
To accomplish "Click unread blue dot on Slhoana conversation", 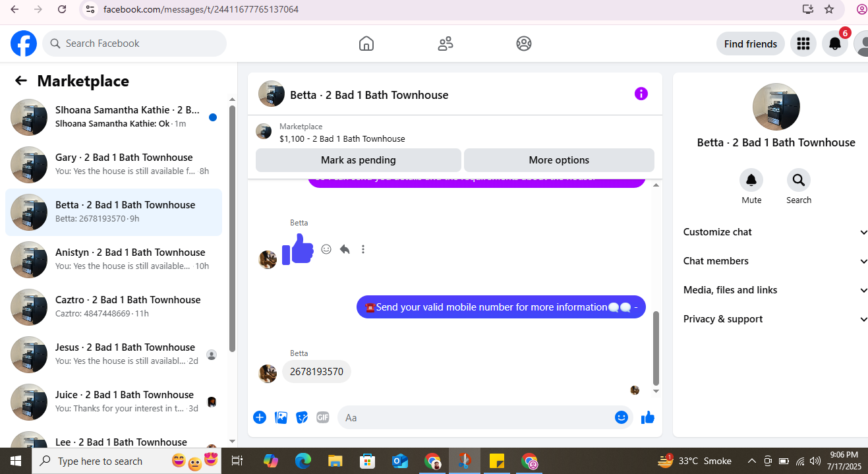I will (213, 117).
